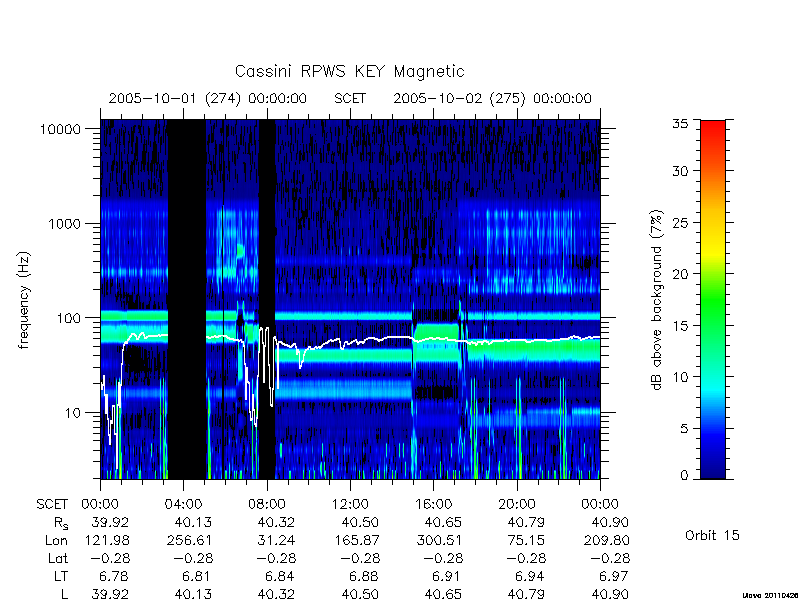
Task: Click the "04:00" time label
Action: [183, 505]
